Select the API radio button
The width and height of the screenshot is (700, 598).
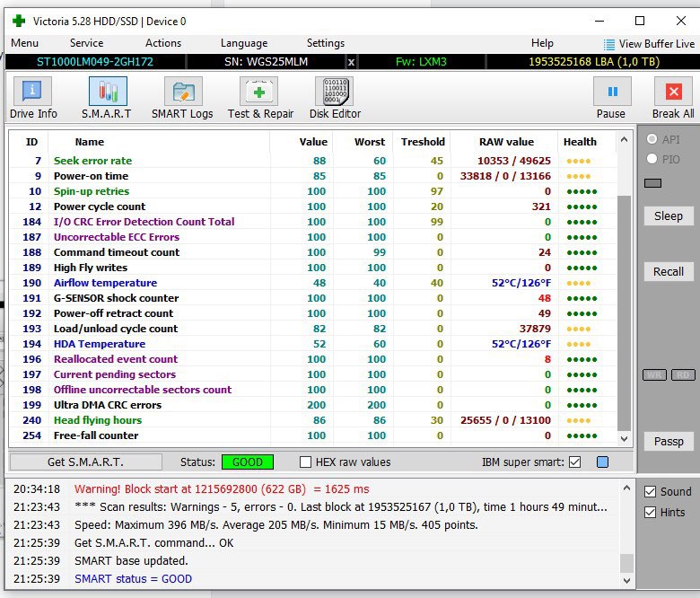point(652,139)
